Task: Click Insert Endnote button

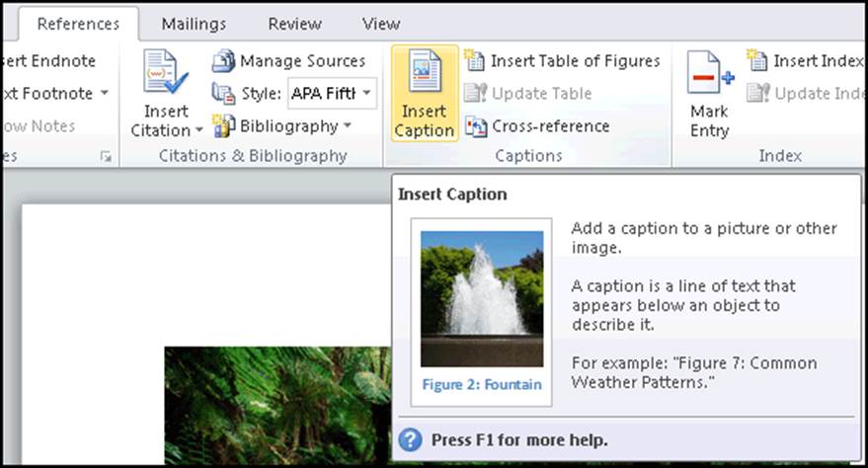Action: (x=47, y=61)
